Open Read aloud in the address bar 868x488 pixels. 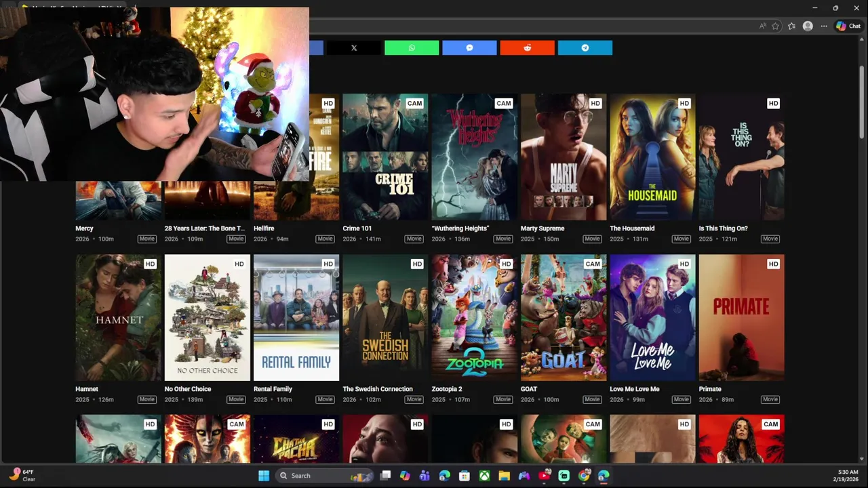pos(763,26)
